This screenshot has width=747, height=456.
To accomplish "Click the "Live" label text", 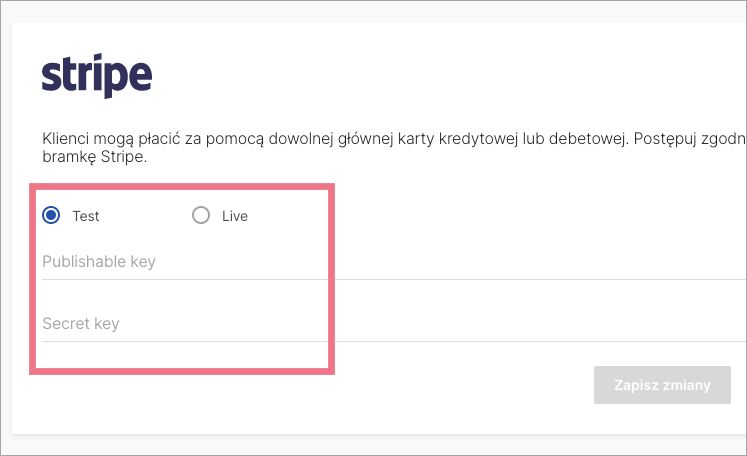I will coord(235,216).
